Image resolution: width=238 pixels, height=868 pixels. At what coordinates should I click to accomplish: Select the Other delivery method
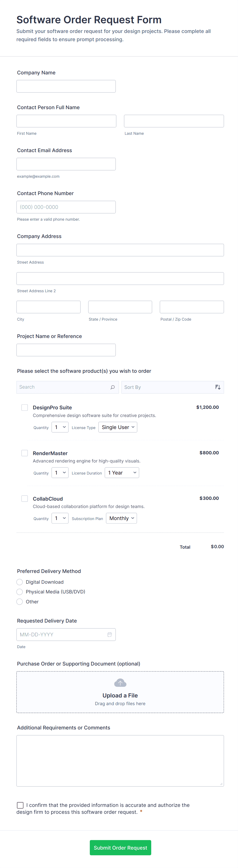click(x=19, y=602)
